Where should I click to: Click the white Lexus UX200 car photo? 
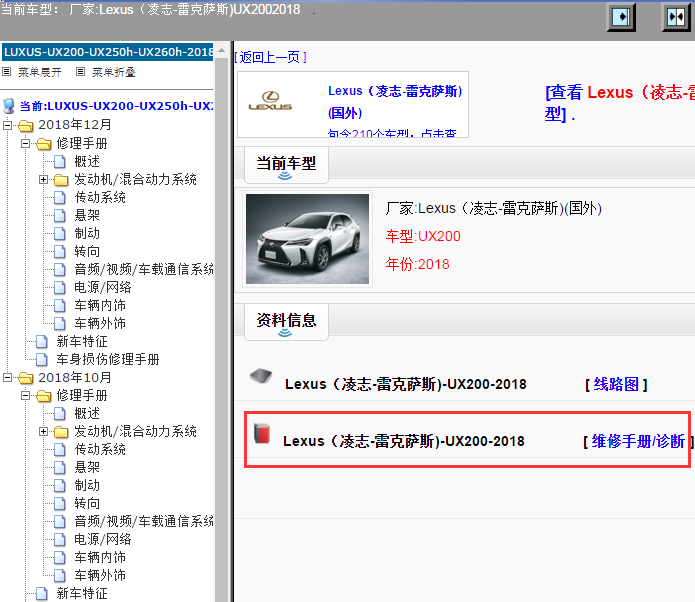pyautogui.click(x=307, y=239)
